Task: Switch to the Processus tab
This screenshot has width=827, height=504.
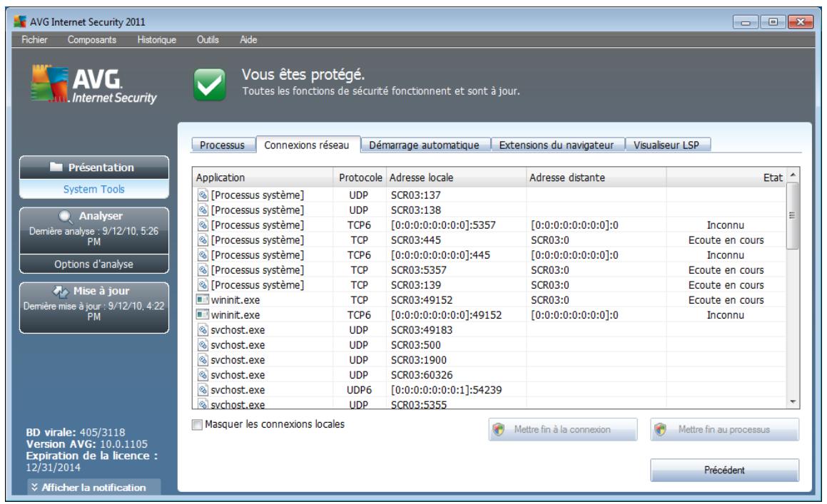Action: coord(223,145)
